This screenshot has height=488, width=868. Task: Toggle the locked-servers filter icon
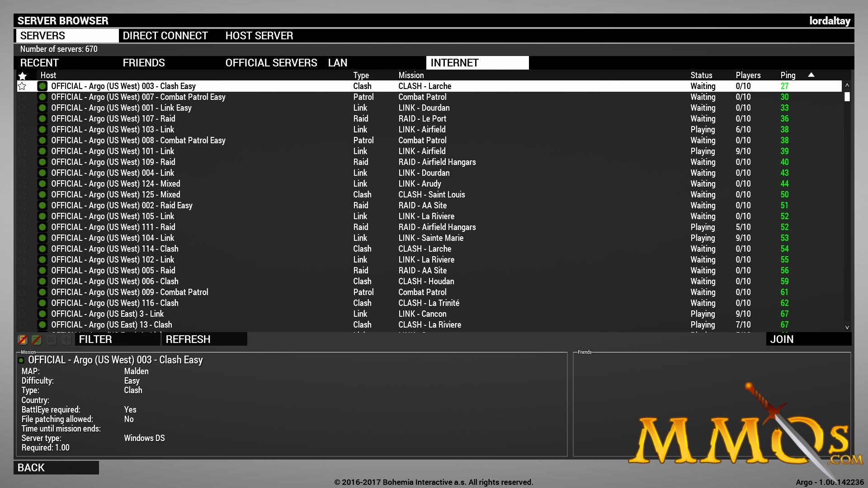23,339
